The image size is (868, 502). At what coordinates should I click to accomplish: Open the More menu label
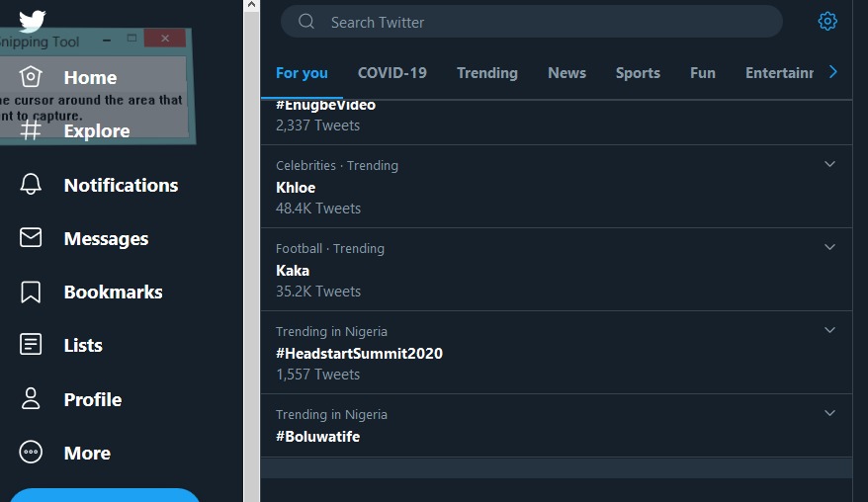click(x=87, y=453)
